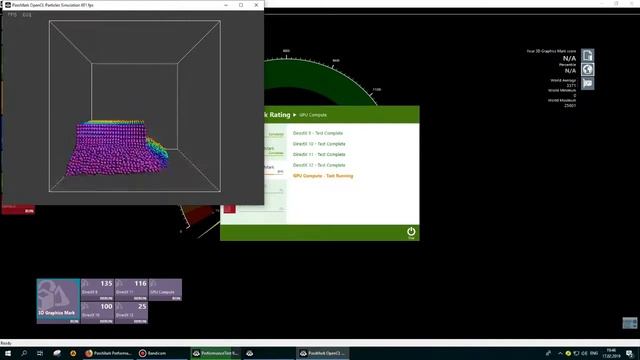Open the Windows Start menu

point(8,353)
